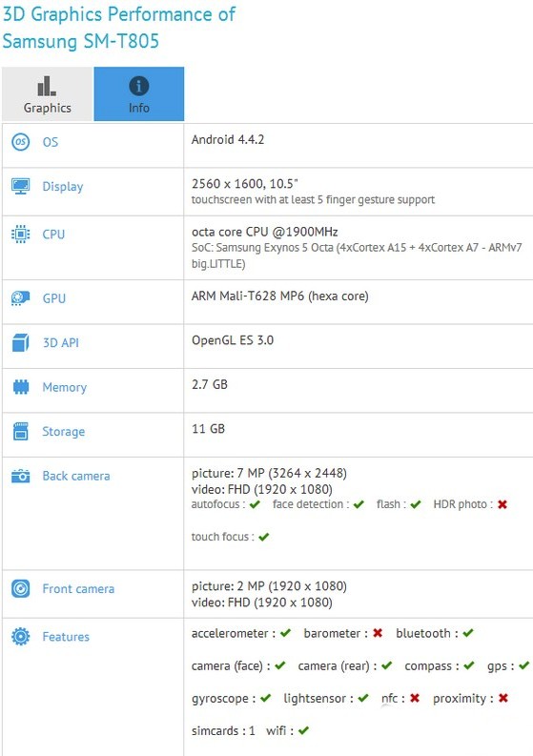
Task: Click the bar chart icon on Graphics tab
Action: click(47, 86)
